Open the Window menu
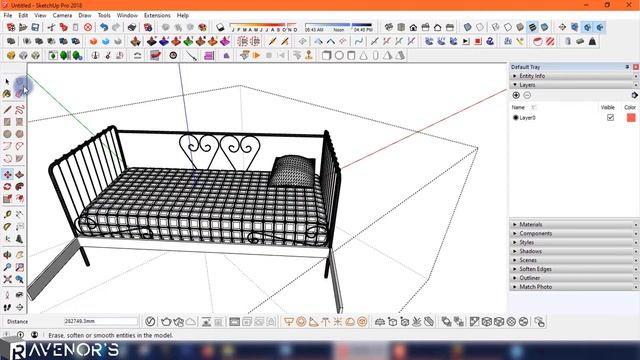 (127, 15)
